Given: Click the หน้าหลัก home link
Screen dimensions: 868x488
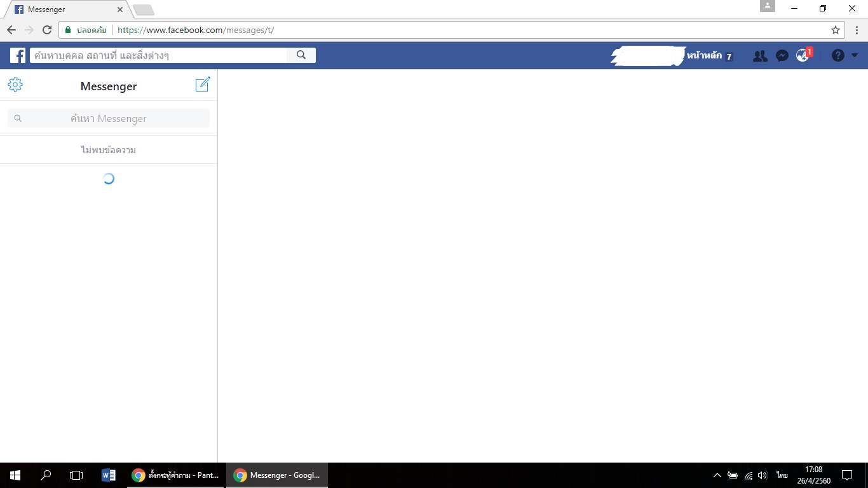Looking at the screenshot, I should (x=704, y=55).
